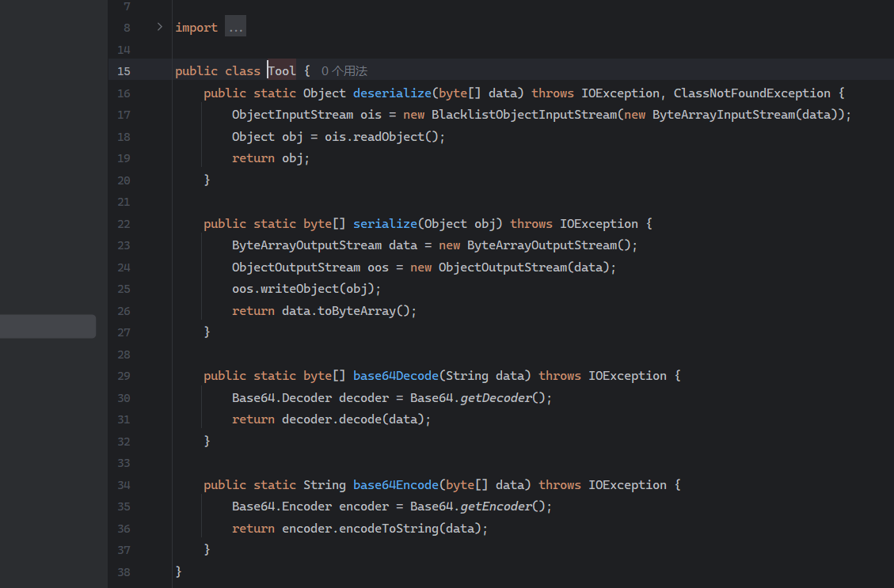Click the folded import ellipsis placeholder

coord(235,28)
